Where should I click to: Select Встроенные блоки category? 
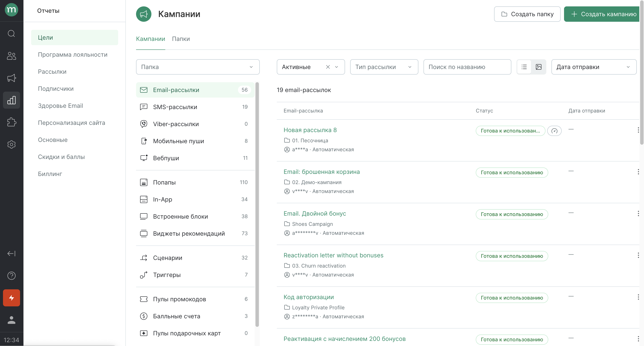[195, 216]
